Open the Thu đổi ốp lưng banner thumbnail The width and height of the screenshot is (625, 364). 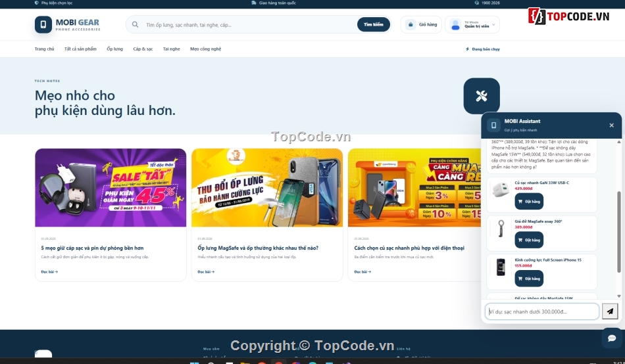point(267,188)
